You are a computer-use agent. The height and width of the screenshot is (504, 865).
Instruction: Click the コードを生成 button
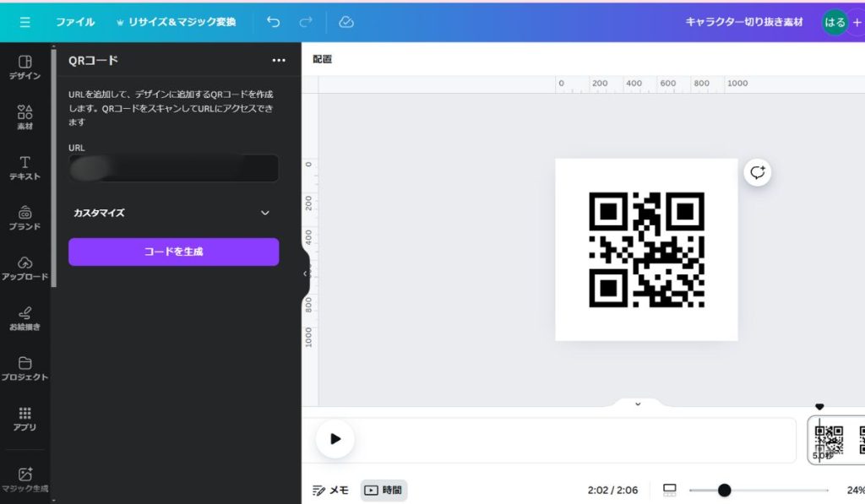pos(173,252)
